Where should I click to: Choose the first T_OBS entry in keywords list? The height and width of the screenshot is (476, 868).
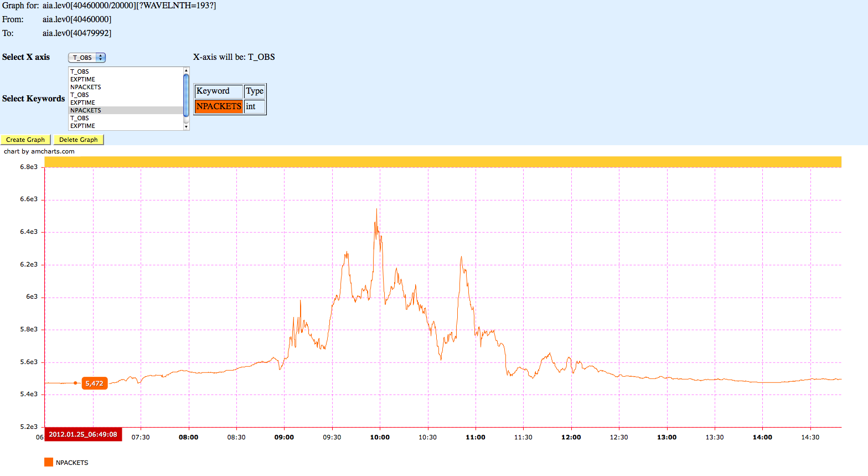tap(80, 71)
